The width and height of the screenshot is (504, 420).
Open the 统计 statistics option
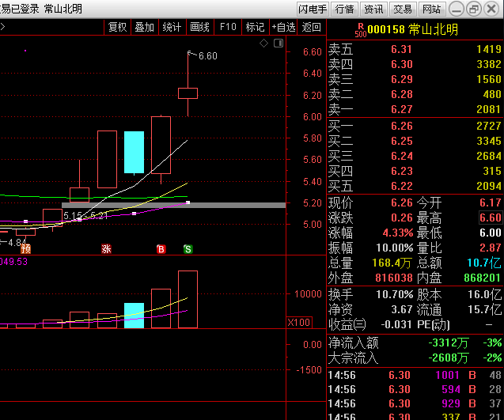[x=172, y=28]
